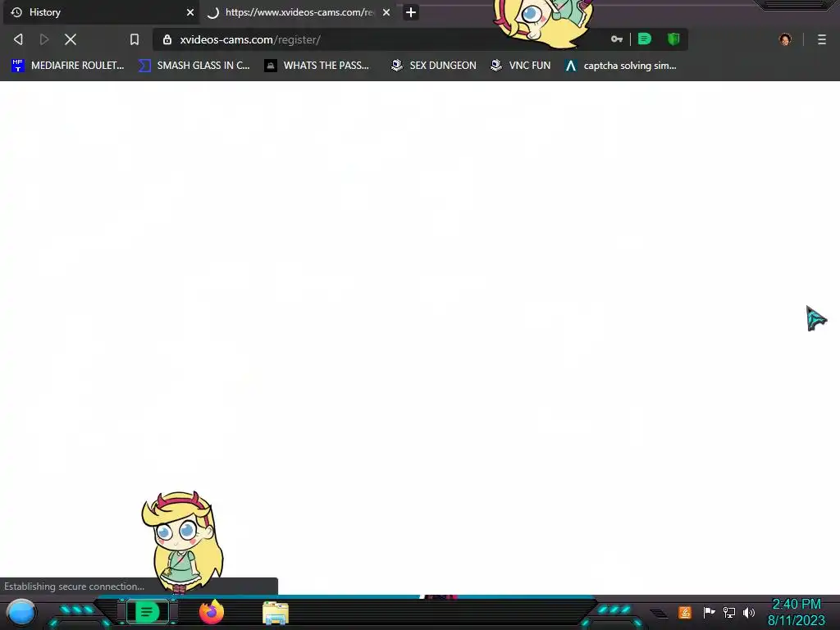Bookmark this page with the bookmark icon
The width and height of the screenshot is (840, 630).
pyautogui.click(x=135, y=39)
